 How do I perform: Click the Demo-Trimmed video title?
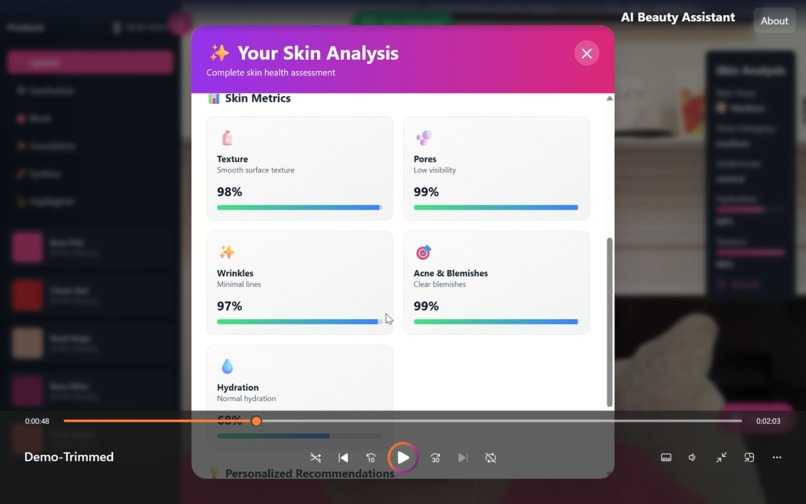[69, 457]
